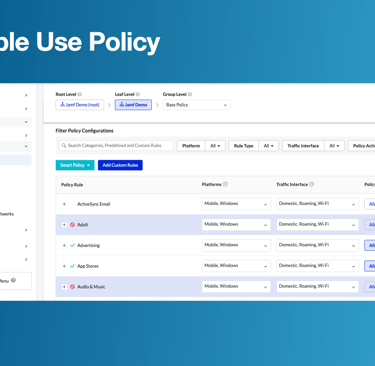Open Platforms dropdown for Adult
The image size is (375, 366).
point(236,225)
